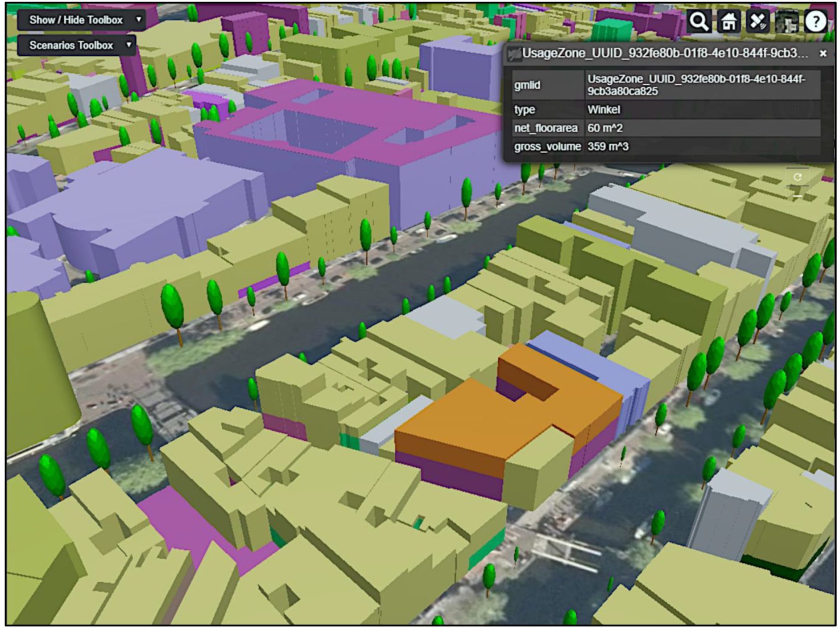Viewport: 840px width, 630px height.
Task: Click the small minus icon under refresh
Action: click(798, 196)
